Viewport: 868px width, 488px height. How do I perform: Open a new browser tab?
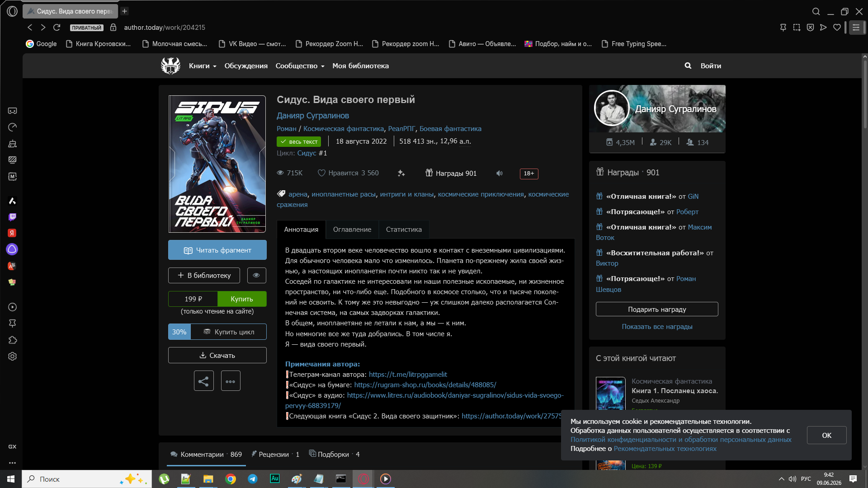pos(125,11)
